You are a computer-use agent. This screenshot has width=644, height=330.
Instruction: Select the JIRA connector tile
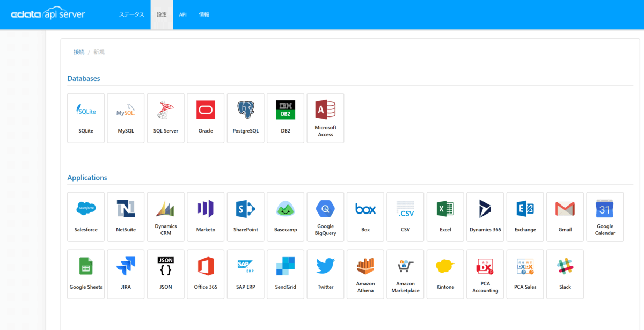126,274
